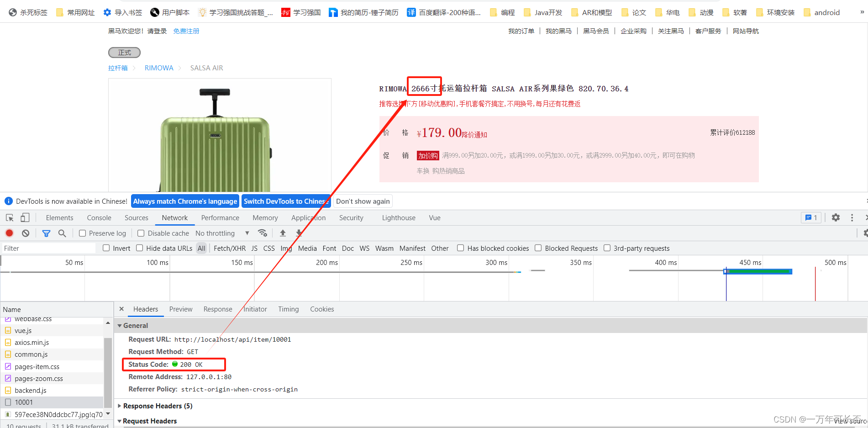
Task: Toggle the device toolbar icon
Action: 25,218
